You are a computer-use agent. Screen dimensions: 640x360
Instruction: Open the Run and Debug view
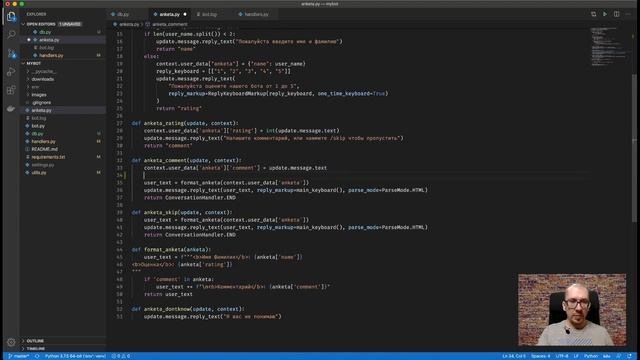(11, 72)
